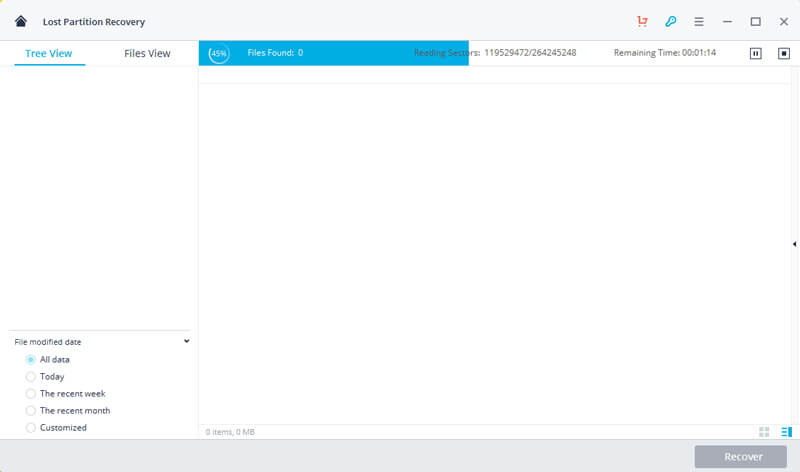Choose the Customized date filter
Screen dimensions: 800x472
(31, 428)
